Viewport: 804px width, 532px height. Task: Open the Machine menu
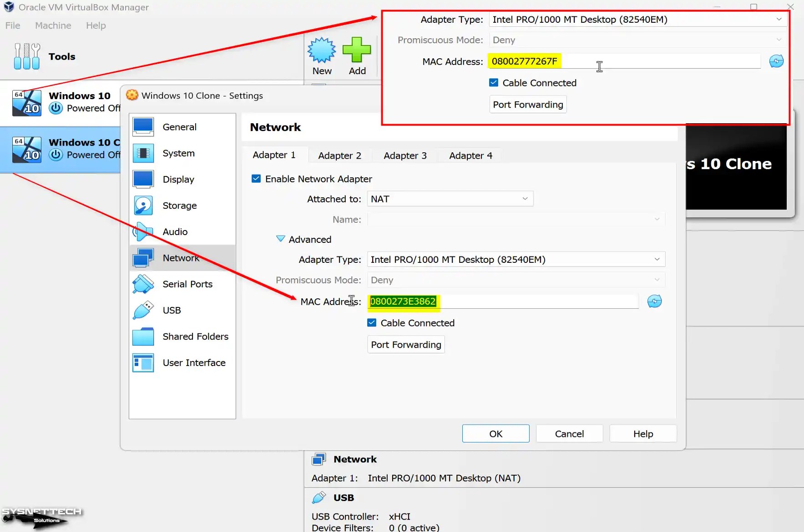coord(53,25)
